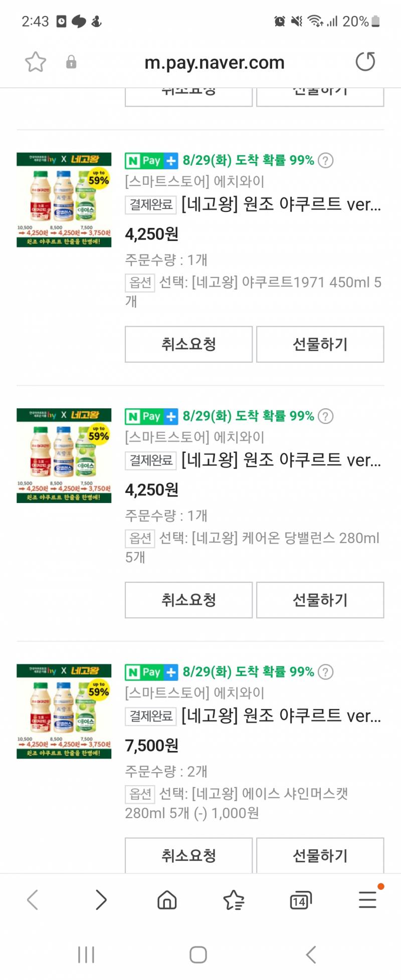Tap 선물하기 for the 케어온 당밸런스 order

(x=320, y=600)
